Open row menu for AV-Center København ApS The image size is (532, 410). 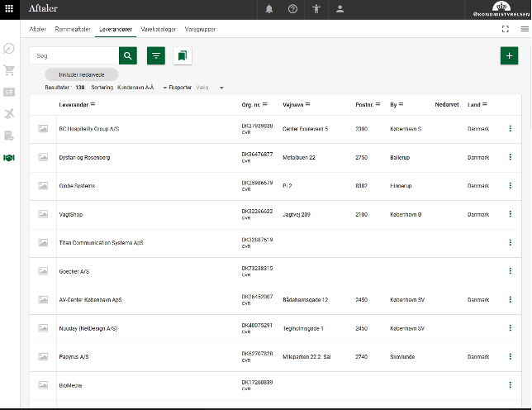[x=510, y=300]
